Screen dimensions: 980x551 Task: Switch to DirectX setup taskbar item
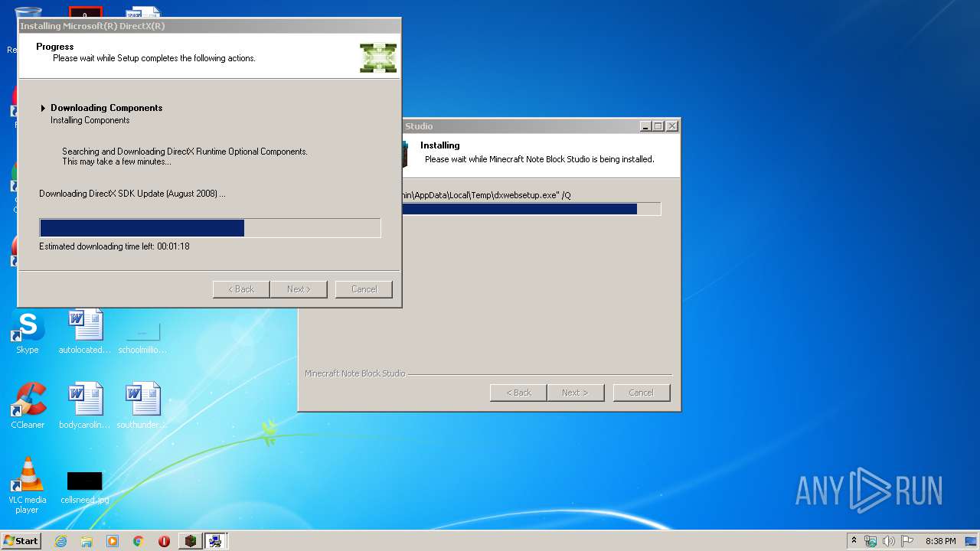coord(216,541)
